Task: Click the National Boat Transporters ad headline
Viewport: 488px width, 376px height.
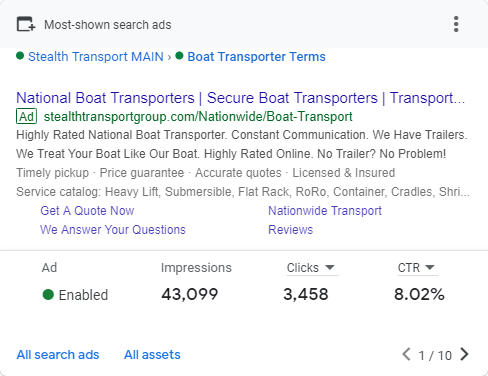Action: [x=241, y=98]
